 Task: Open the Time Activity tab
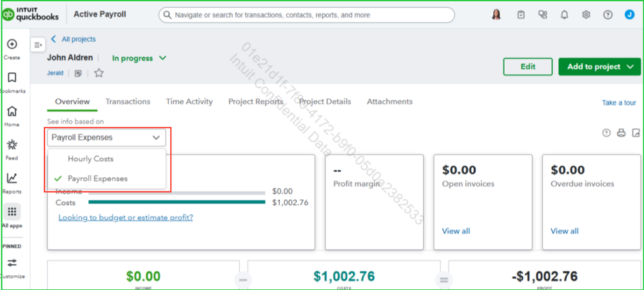(x=189, y=102)
